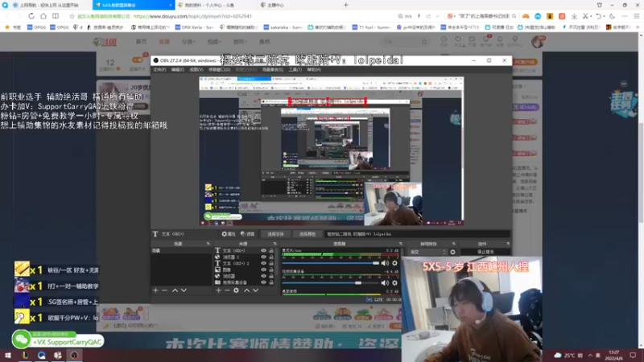Select the 浏览器 source row in the Sources list
The width and height of the screenshot is (644, 362).
click(x=246, y=276)
